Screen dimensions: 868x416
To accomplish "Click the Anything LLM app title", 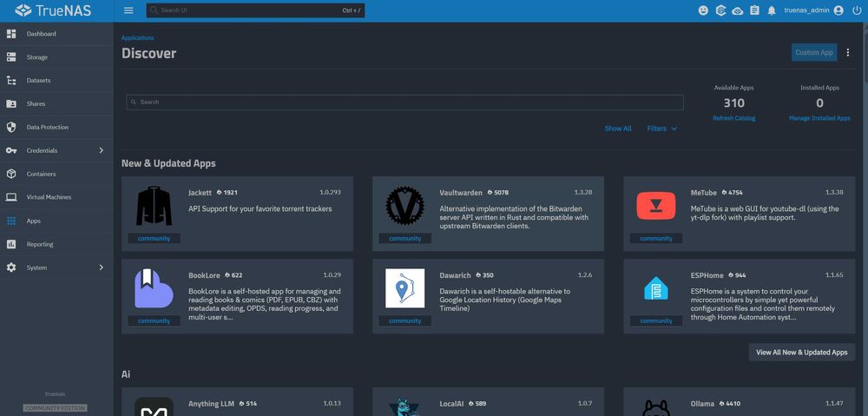I will (212, 404).
